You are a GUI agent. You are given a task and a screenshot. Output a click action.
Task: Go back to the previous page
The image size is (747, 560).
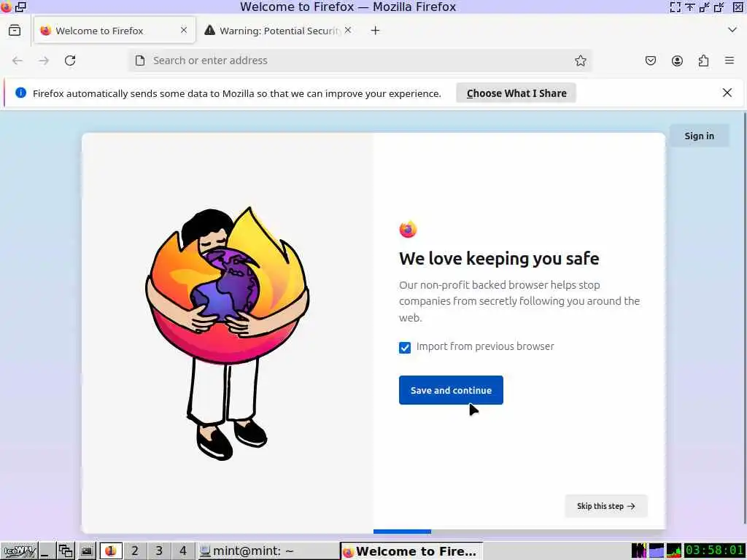tap(18, 61)
